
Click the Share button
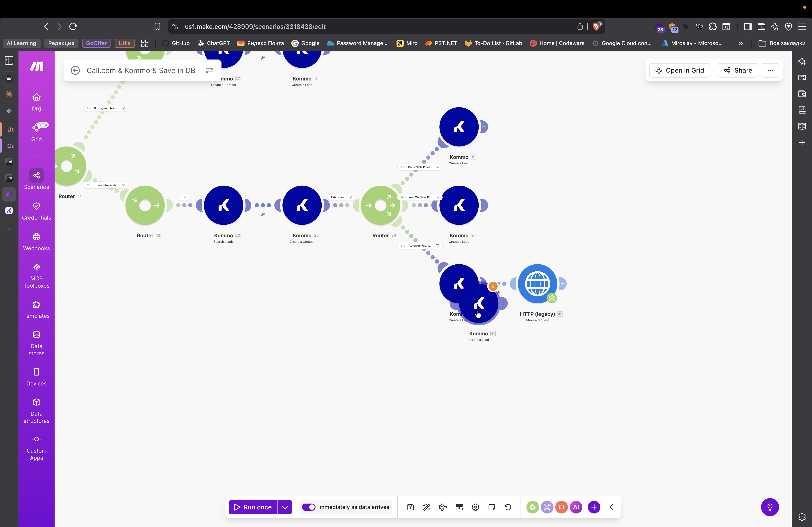click(738, 70)
